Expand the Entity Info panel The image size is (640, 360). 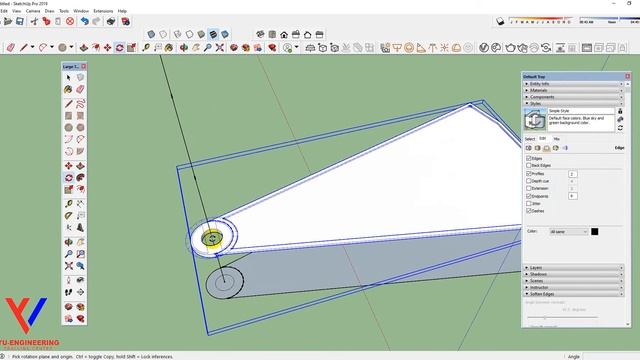pyautogui.click(x=573, y=84)
